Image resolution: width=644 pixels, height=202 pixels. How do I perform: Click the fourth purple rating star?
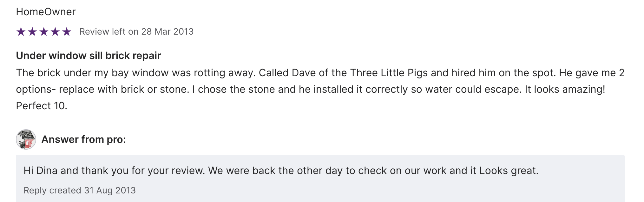[x=55, y=32]
